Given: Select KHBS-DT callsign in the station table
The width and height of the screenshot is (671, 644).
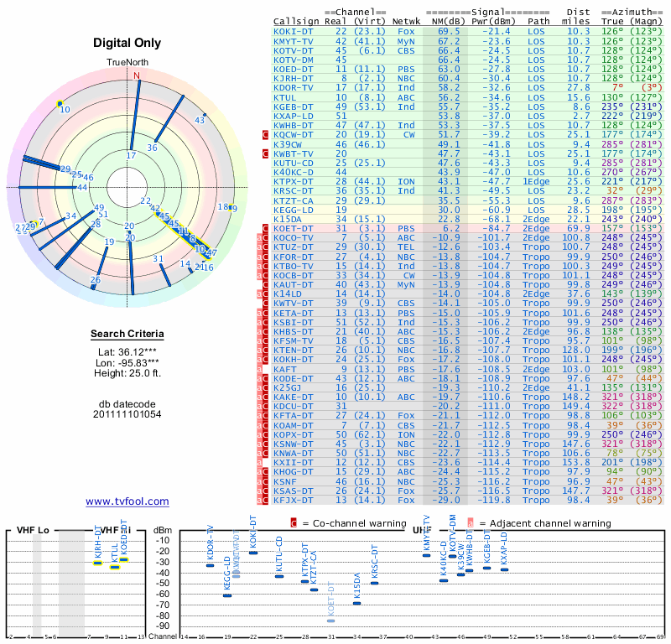Looking at the screenshot, I should click(x=294, y=331).
